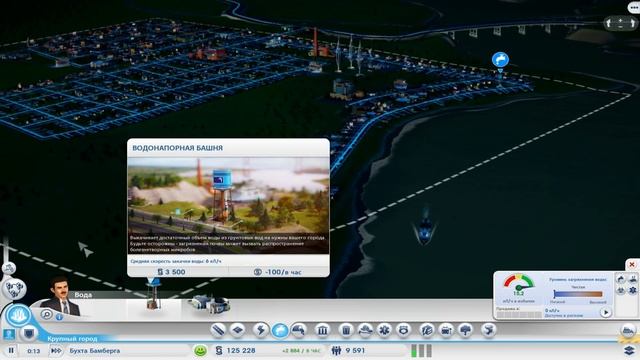Viewport: 640px width, 360px height.
Task: Toggle the health data layer icon
Action: [x=633, y=290]
